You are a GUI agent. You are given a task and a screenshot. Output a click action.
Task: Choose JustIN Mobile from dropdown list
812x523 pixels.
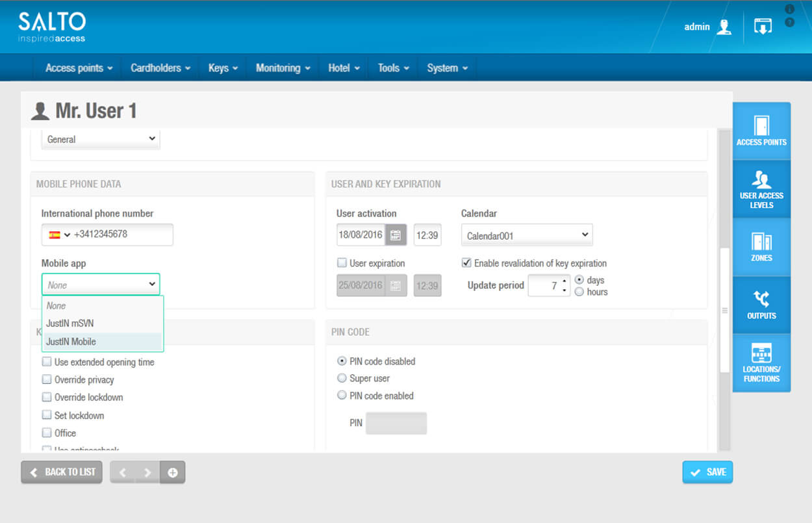click(x=71, y=342)
